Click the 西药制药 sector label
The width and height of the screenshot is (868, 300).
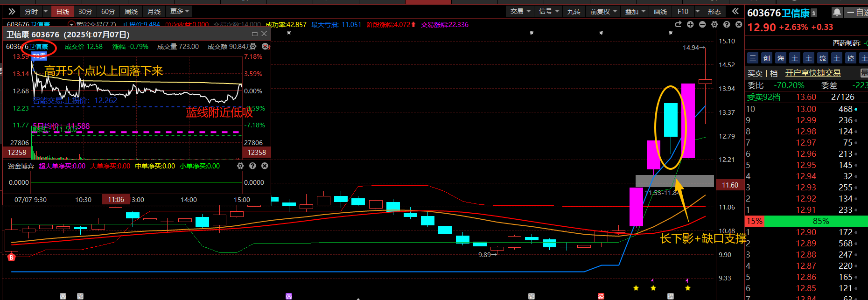(x=847, y=43)
